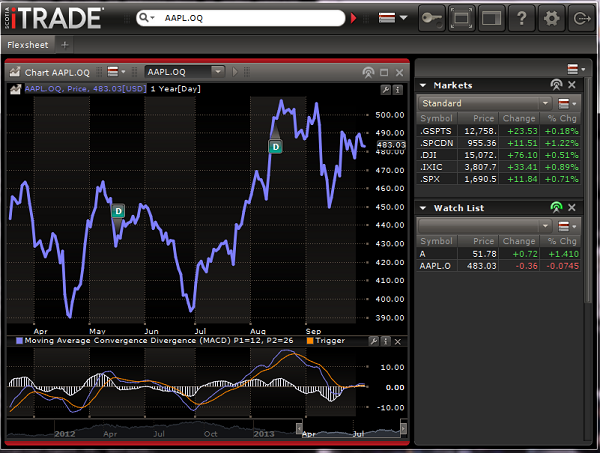Viewport: 600px width, 453px height.
Task: Click the right handle of the timeline range slider
Action: coord(403,428)
